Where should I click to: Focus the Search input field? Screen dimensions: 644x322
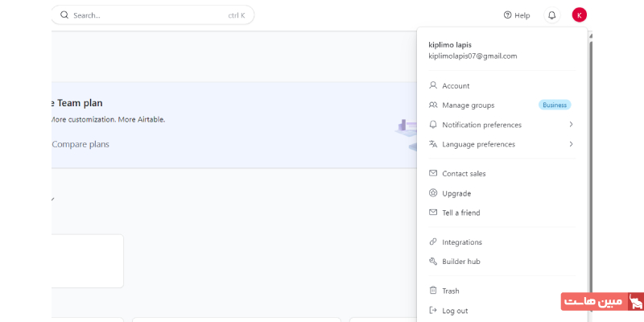coord(145,15)
